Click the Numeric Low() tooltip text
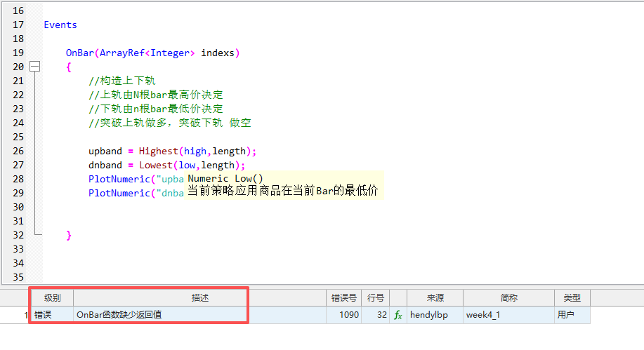The width and height of the screenshot is (644, 350). tap(225, 178)
